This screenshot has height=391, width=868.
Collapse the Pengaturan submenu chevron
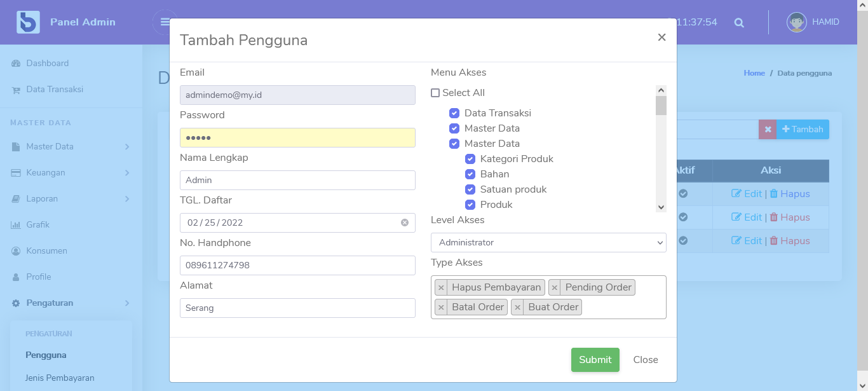(127, 303)
